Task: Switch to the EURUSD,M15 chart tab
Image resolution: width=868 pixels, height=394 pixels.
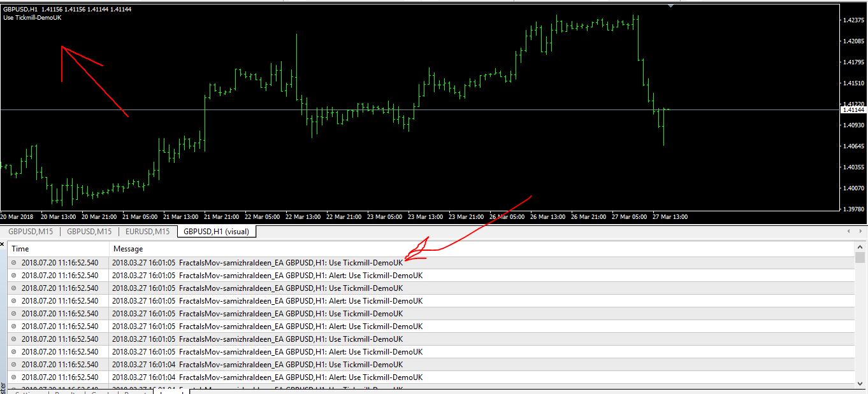Action: pyautogui.click(x=147, y=232)
